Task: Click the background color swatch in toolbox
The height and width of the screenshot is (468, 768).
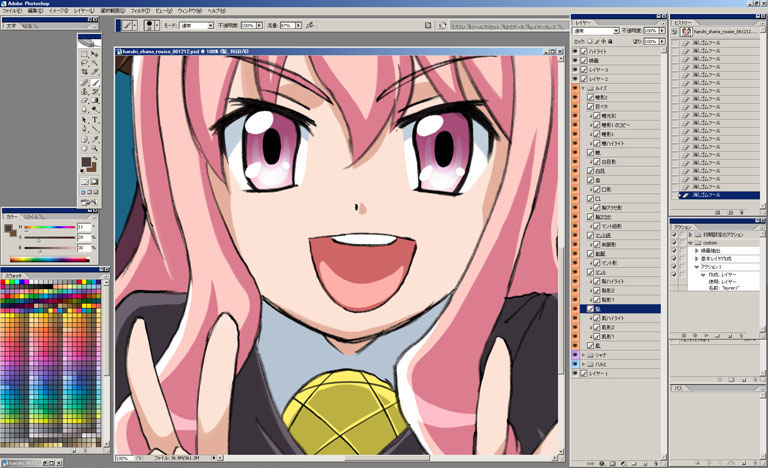Action: point(94,169)
